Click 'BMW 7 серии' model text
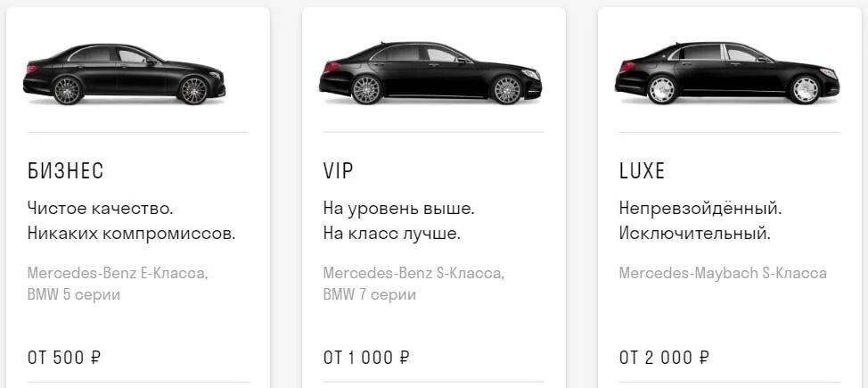 (370, 294)
